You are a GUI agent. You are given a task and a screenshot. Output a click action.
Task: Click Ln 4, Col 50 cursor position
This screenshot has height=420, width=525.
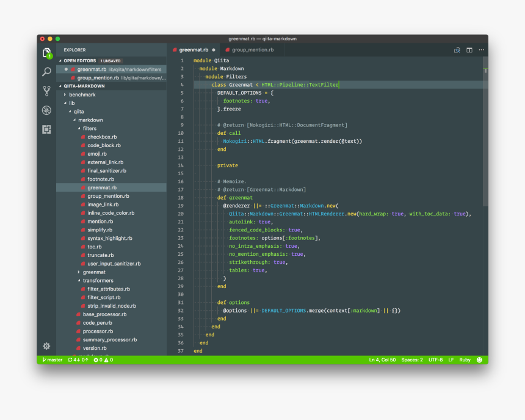click(382, 360)
